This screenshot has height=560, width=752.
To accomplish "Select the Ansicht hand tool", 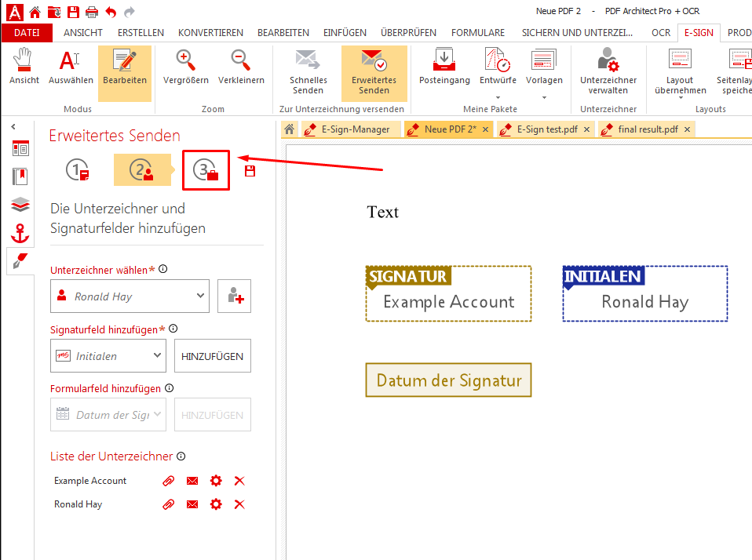I will pos(24,67).
